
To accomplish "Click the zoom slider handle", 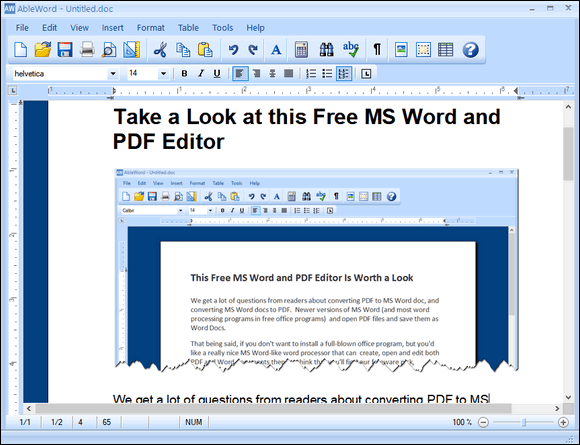I will (x=524, y=422).
